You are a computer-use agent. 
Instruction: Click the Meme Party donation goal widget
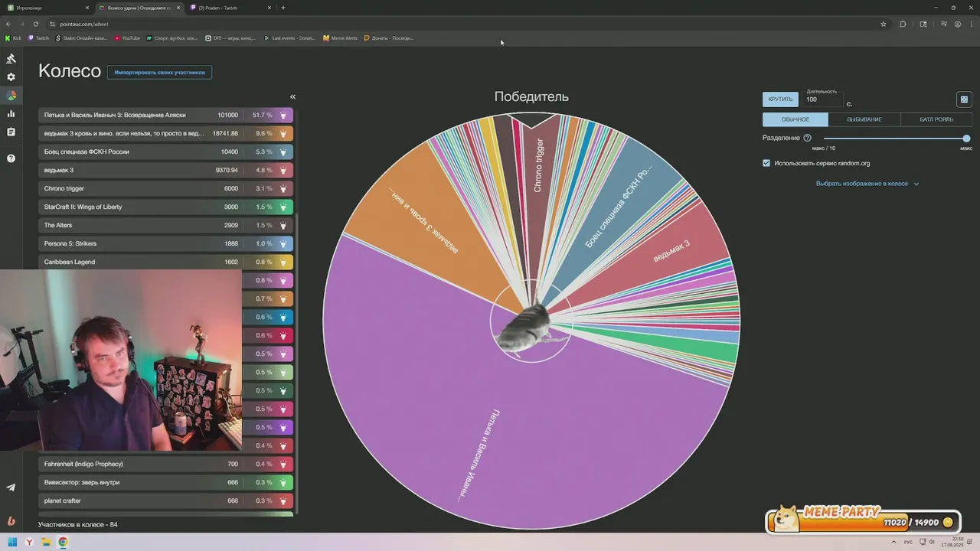tap(864, 520)
